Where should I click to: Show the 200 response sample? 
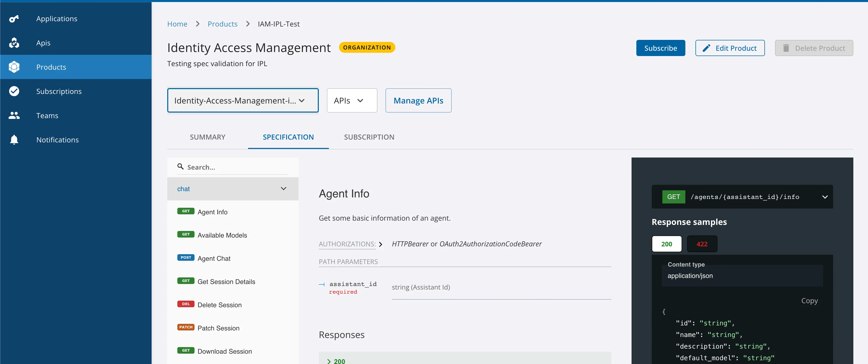click(x=666, y=244)
